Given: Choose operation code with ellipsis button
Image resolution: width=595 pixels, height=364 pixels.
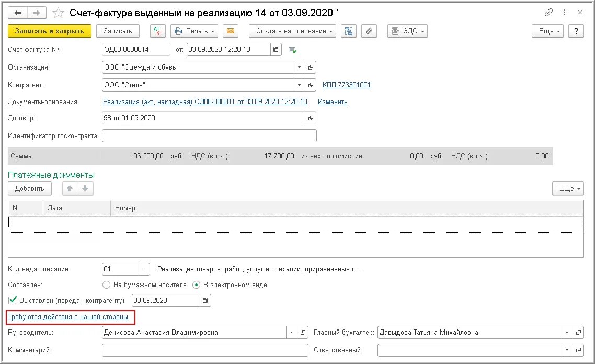Looking at the screenshot, I should pyautogui.click(x=144, y=269).
